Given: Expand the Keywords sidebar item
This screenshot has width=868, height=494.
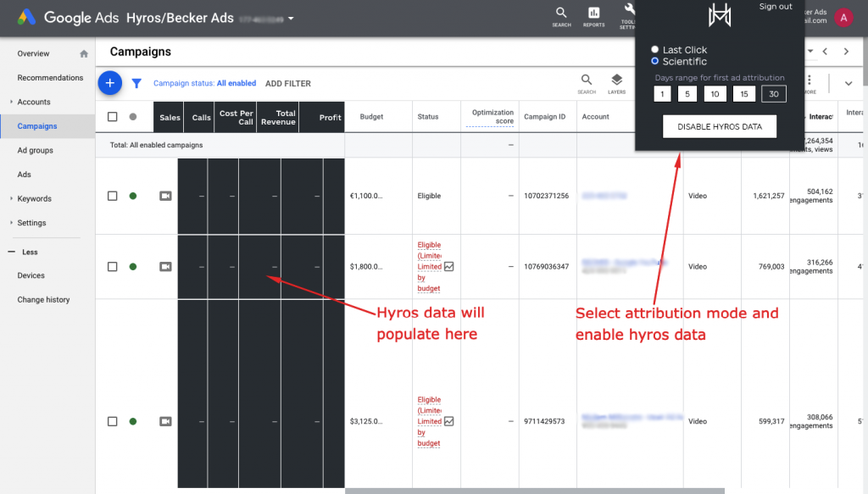Looking at the screenshot, I should click(x=11, y=198).
